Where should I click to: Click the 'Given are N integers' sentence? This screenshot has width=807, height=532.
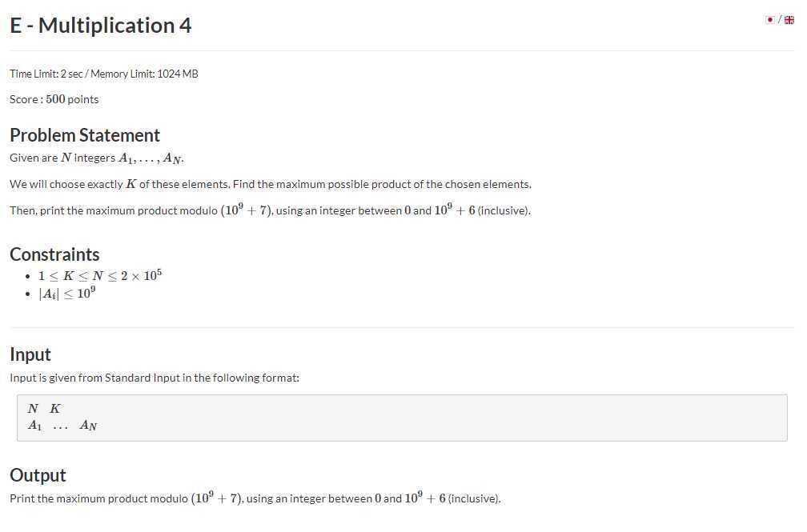click(96, 158)
